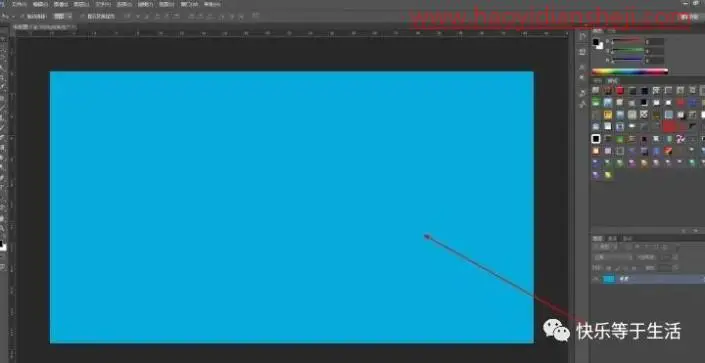Image resolution: width=705 pixels, height=363 pixels.
Task: Switch to the open document tab
Action: tap(45, 27)
